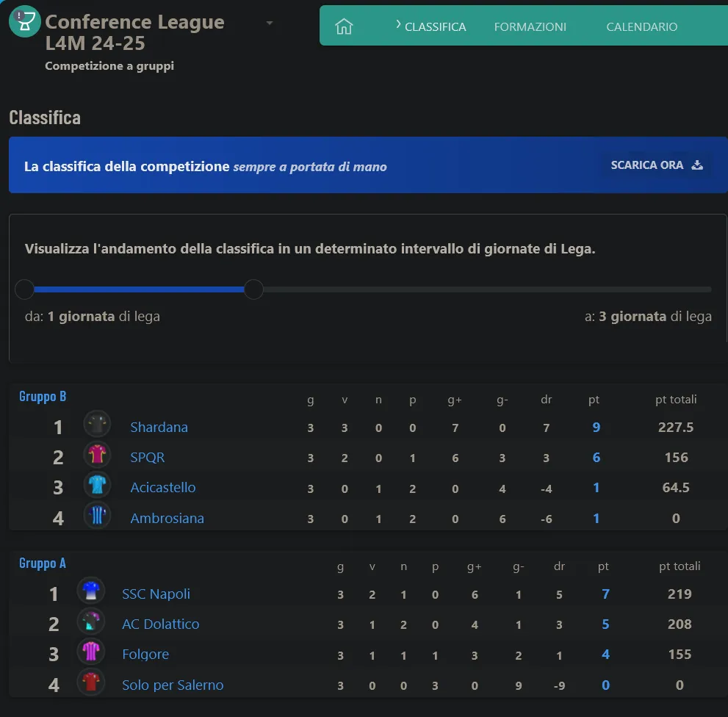Open the SSC Napoli team link

pos(156,594)
